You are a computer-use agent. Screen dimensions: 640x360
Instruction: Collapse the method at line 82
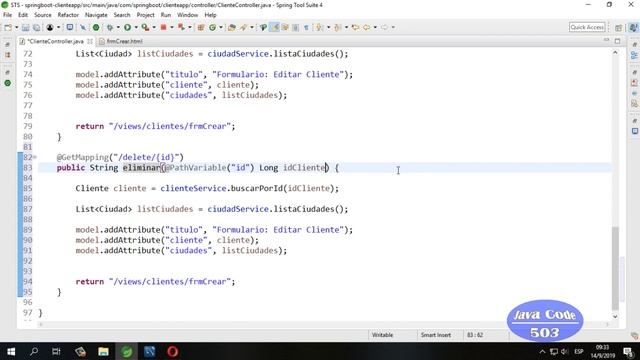(35, 157)
